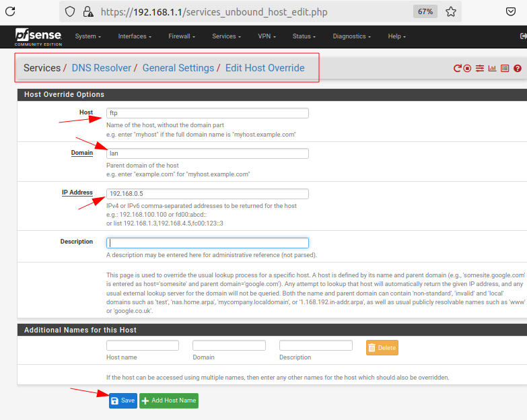527x420 pixels.
Task: Open the status bar-chart icon
Action: pyautogui.click(x=492, y=69)
